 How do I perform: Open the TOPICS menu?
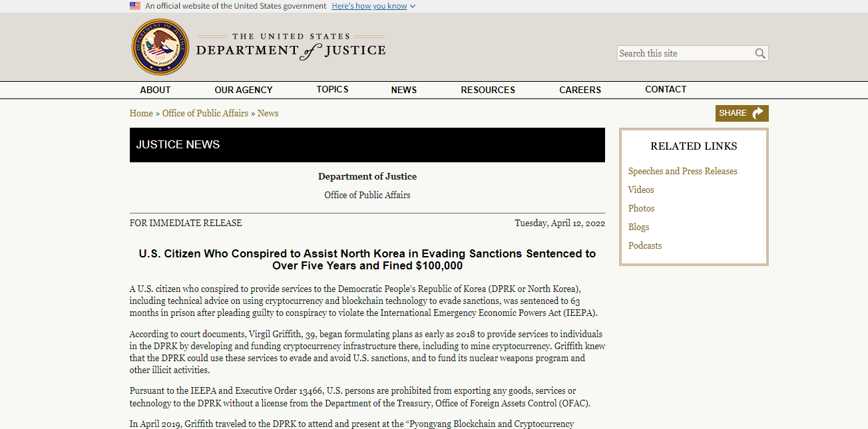click(x=332, y=89)
